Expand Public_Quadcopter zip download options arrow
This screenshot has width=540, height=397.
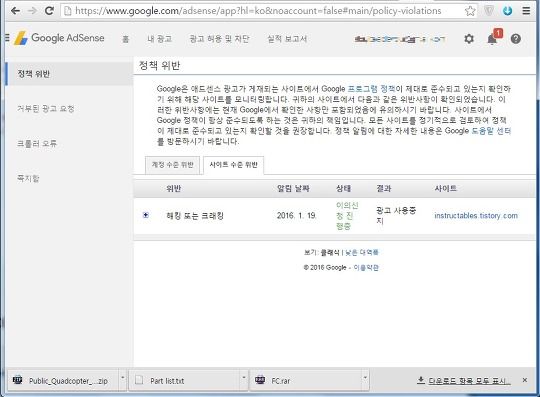click(x=123, y=378)
